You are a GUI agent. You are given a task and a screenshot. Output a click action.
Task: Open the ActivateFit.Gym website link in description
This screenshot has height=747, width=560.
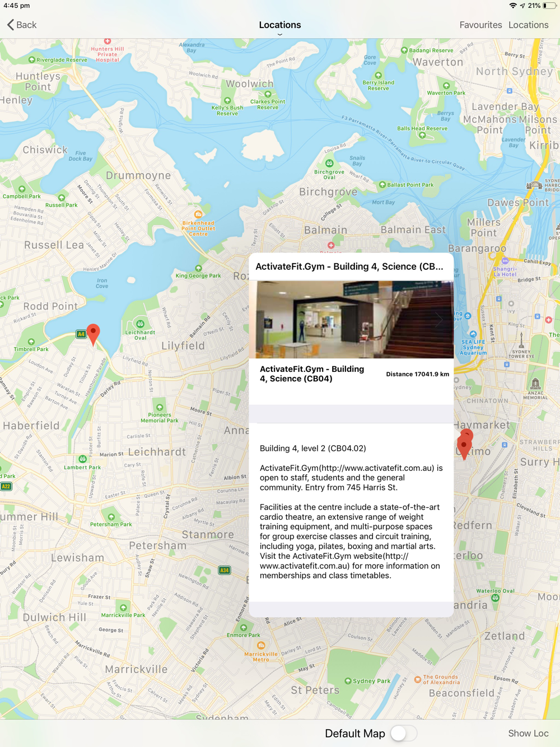coord(334,561)
